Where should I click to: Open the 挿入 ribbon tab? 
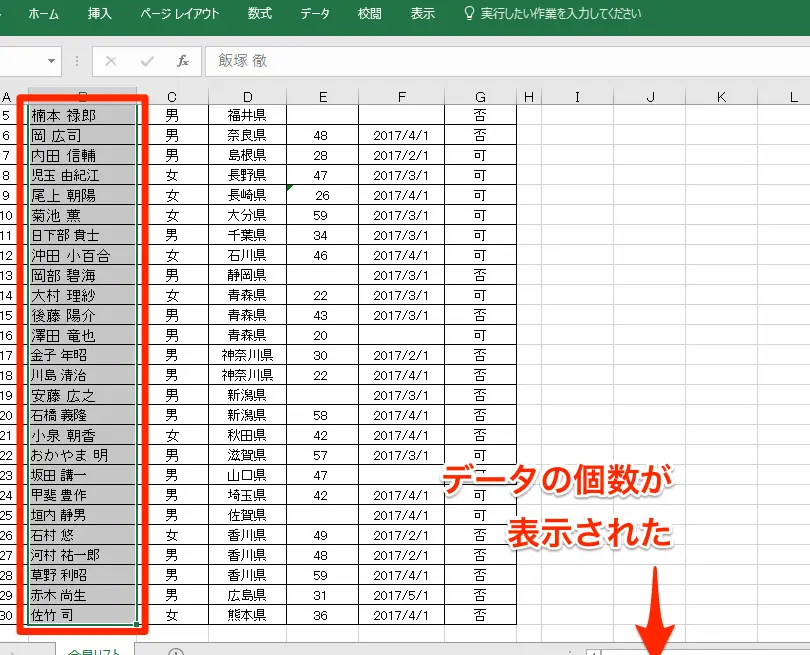click(x=98, y=14)
